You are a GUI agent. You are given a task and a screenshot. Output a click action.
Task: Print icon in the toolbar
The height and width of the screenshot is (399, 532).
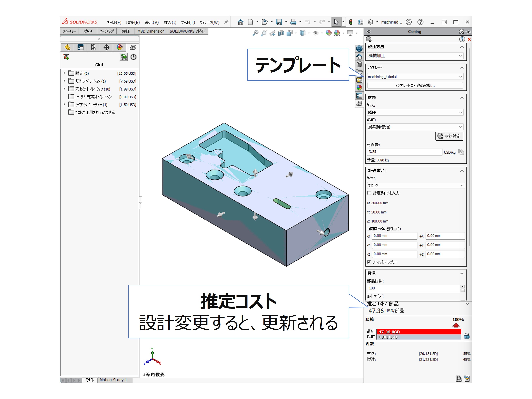[293, 22]
